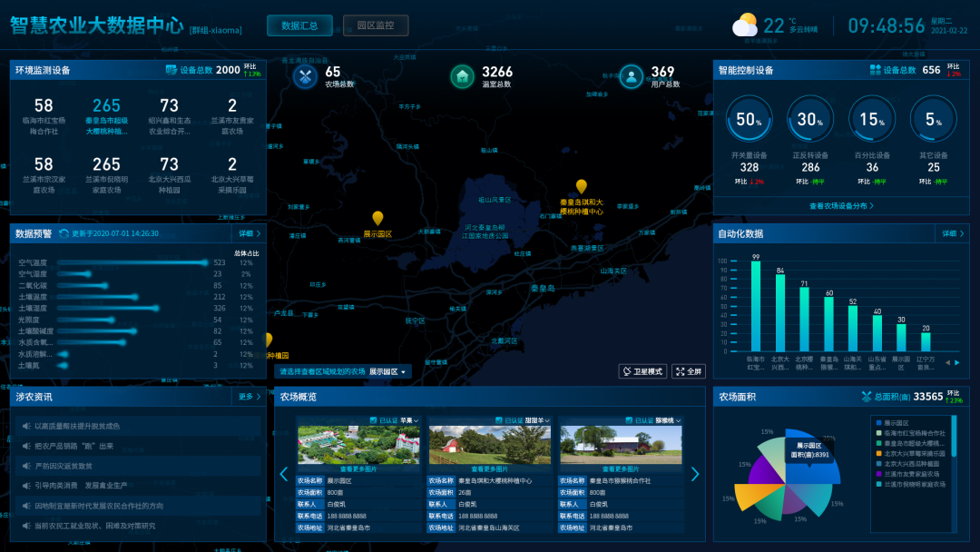Enable 卫星模式 satellite map view
The height and width of the screenshot is (552, 980).
[642, 371]
